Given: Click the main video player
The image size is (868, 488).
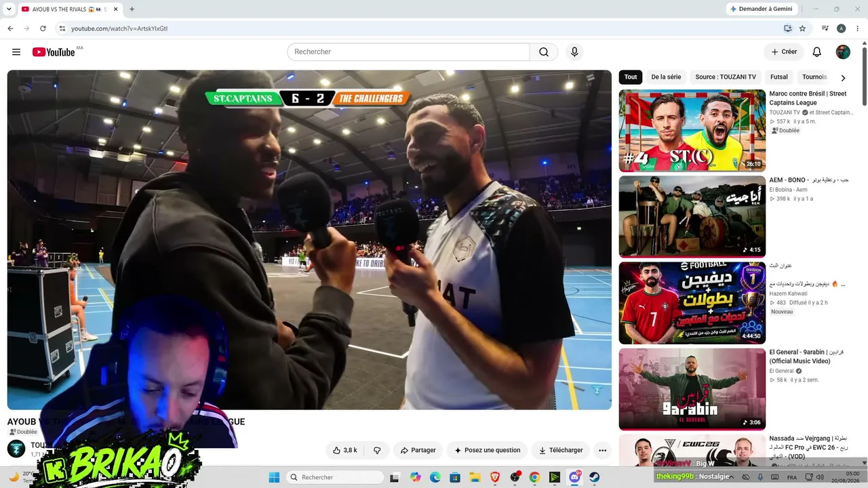Looking at the screenshot, I should click(x=309, y=240).
